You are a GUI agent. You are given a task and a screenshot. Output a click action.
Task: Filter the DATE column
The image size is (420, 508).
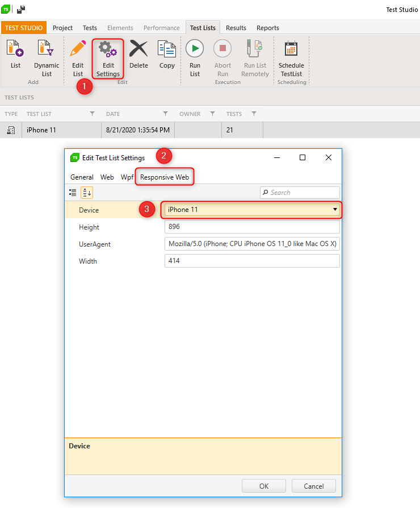click(165, 114)
